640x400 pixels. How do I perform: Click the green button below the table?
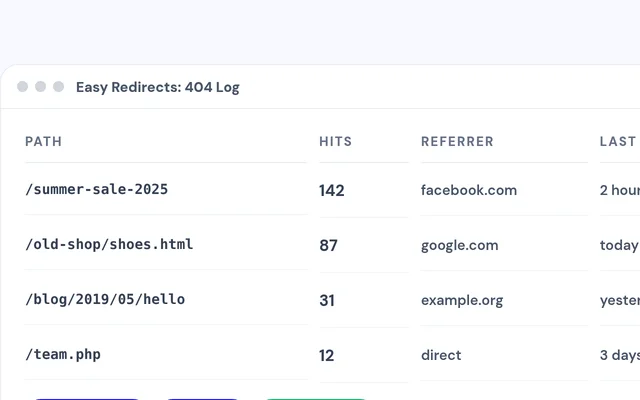[316, 399]
